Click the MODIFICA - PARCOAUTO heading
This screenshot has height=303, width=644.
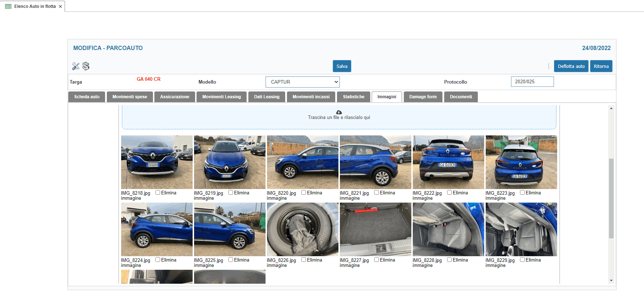pos(108,48)
